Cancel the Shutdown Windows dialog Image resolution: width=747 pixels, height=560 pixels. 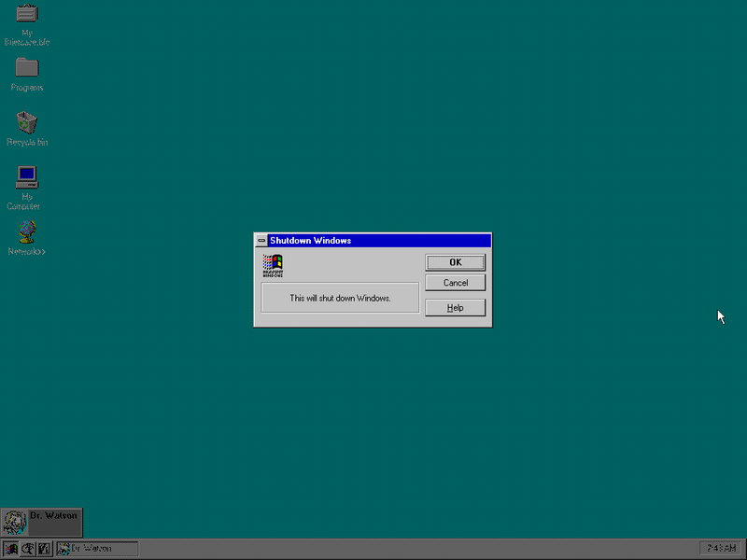coord(455,283)
